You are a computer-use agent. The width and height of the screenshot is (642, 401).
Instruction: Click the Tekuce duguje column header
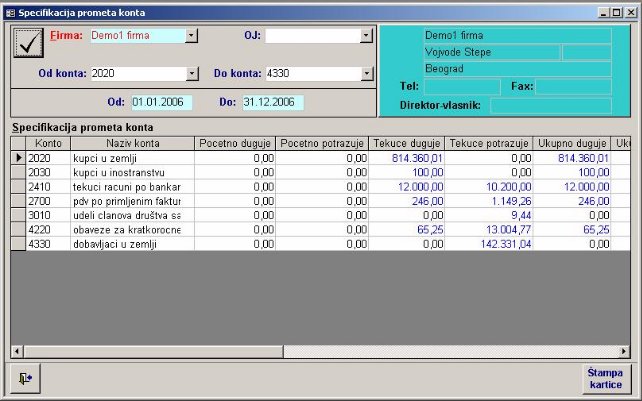coord(408,143)
